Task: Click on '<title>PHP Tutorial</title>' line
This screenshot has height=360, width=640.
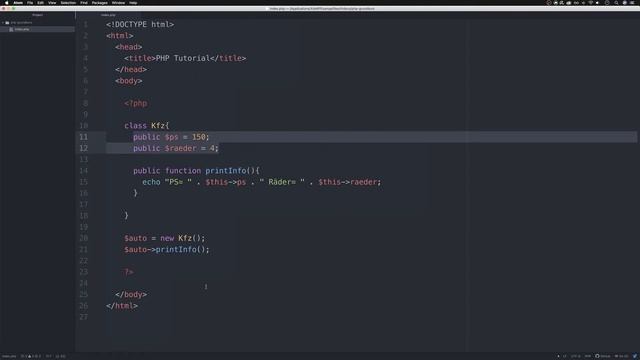Action: click(x=185, y=58)
